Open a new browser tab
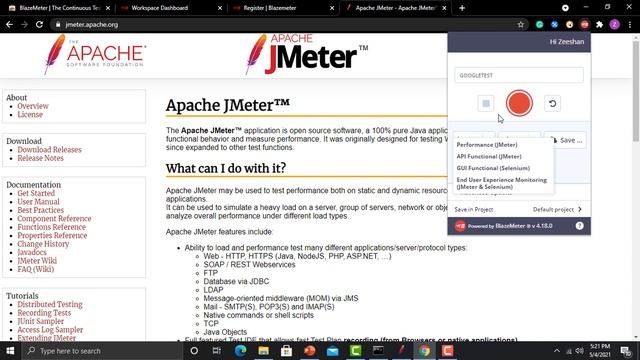Image resolution: width=640 pixels, height=360 pixels. click(x=462, y=8)
